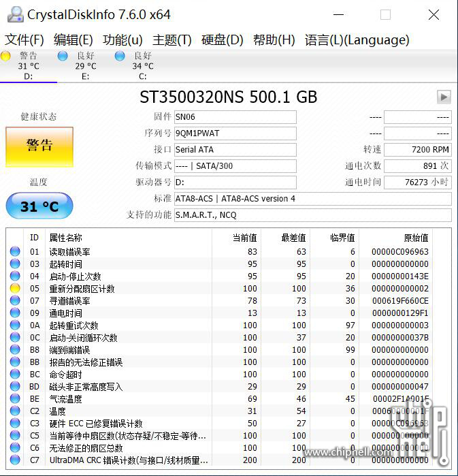
Task: Click the 原始值 column header
Action: coord(396,238)
